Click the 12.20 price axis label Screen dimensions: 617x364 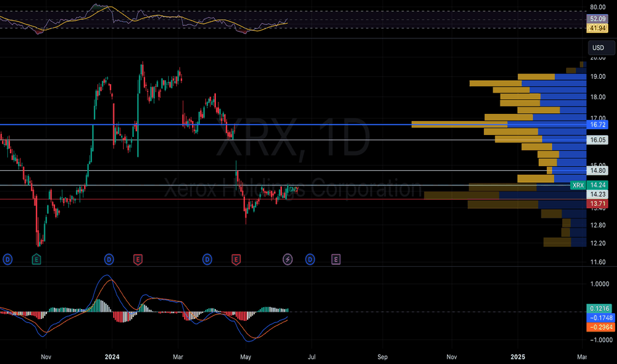pos(598,244)
